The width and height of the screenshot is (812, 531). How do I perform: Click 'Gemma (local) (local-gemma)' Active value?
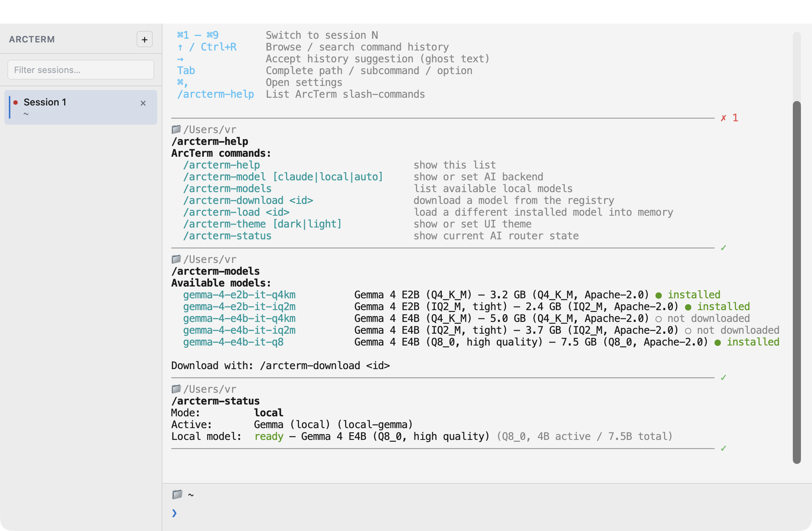point(333,425)
